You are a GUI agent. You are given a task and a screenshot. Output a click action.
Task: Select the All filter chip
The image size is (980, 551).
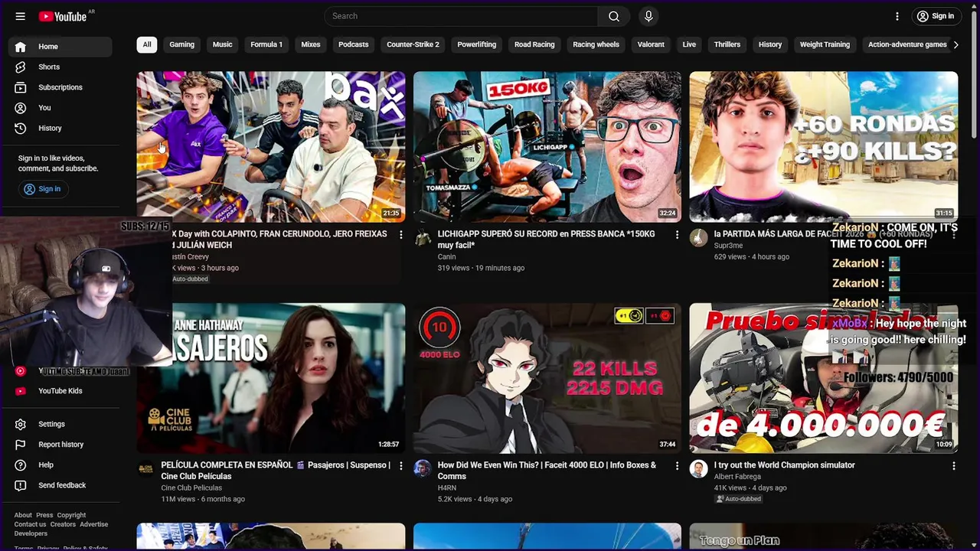pyautogui.click(x=147, y=44)
